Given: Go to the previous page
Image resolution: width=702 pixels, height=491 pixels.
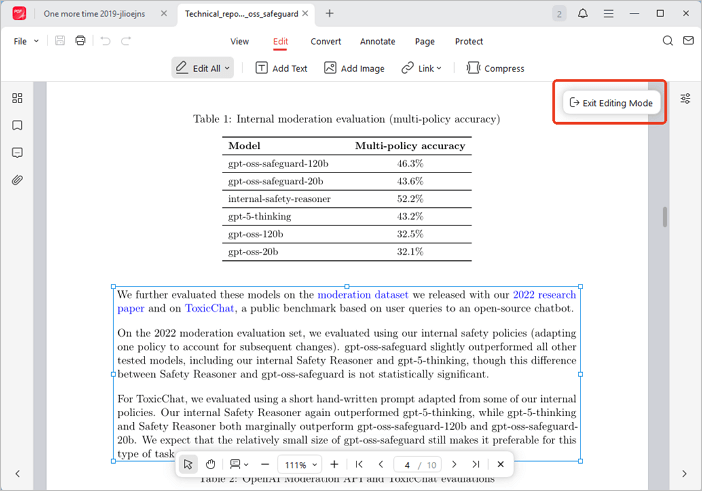Looking at the screenshot, I should [x=381, y=464].
